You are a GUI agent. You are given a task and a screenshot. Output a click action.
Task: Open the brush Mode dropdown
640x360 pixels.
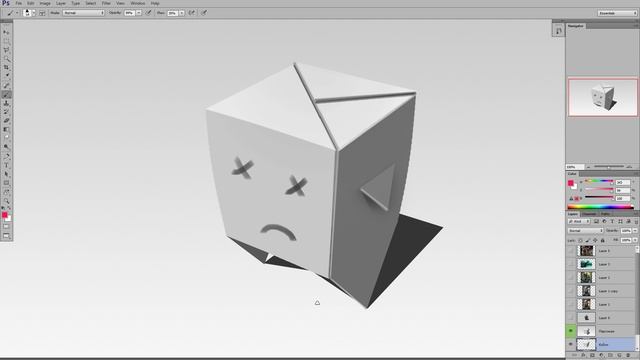[x=83, y=13]
